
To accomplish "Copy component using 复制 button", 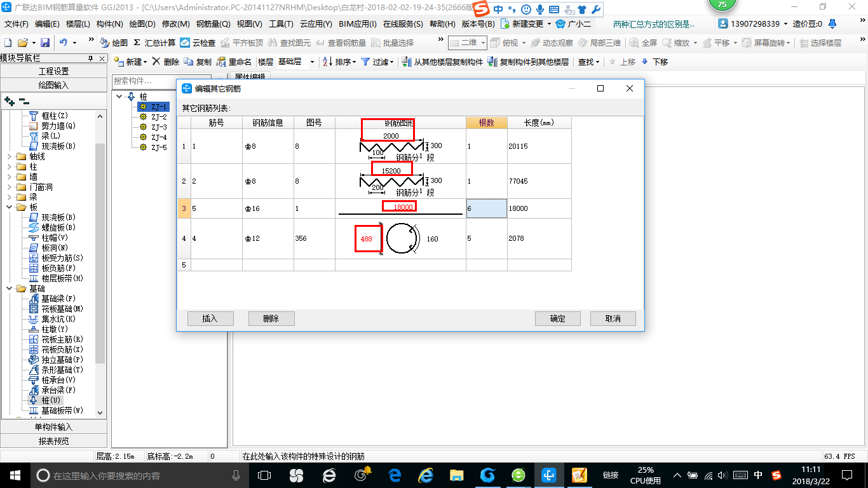I will (198, 62).
